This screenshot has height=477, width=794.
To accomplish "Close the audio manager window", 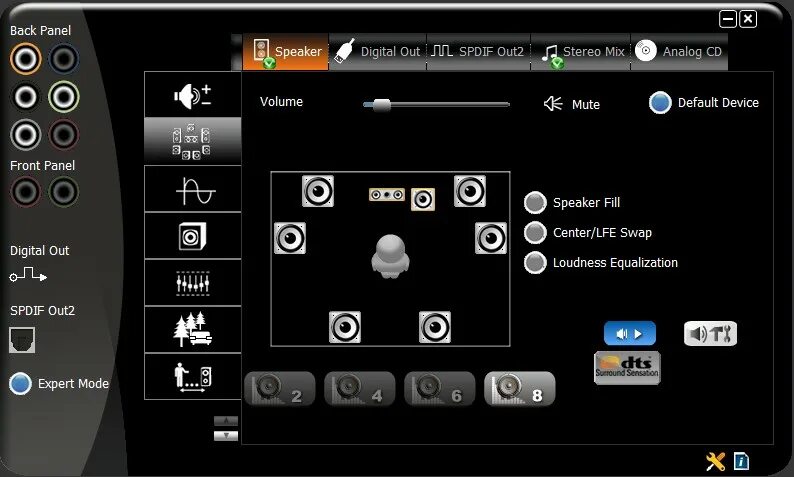I will 748,19.
